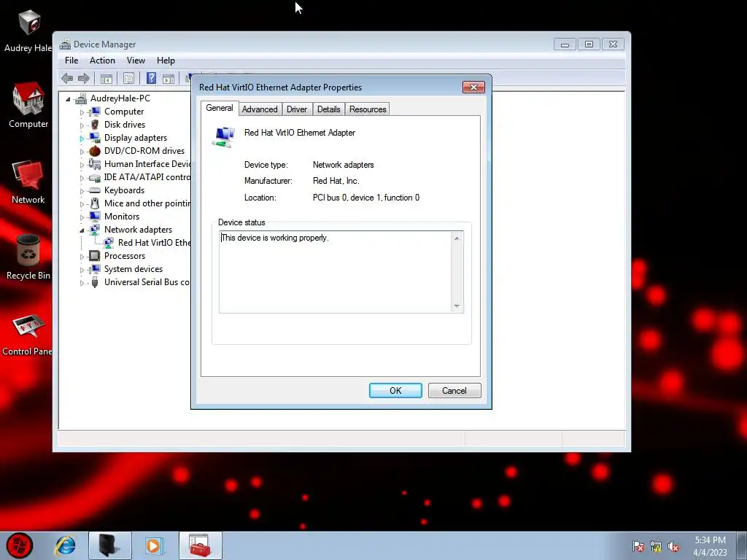Launch Internet Explorer from the taskbar
This screenshot has height=560, width=747.
65,545
